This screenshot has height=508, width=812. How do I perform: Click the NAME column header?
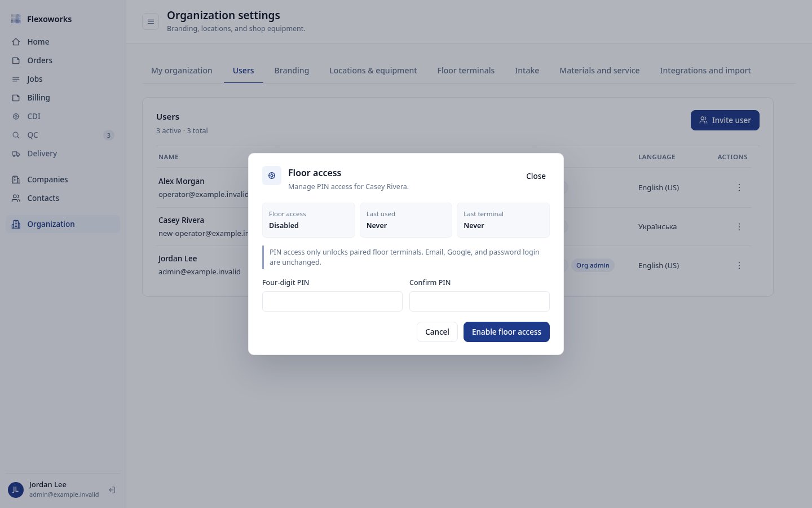169,157
